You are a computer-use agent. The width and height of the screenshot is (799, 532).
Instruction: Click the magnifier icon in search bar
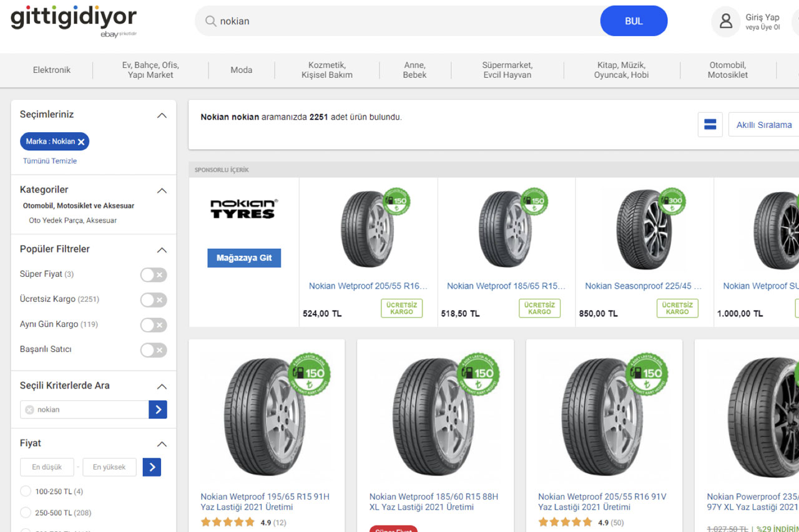(x=211, y=21)
